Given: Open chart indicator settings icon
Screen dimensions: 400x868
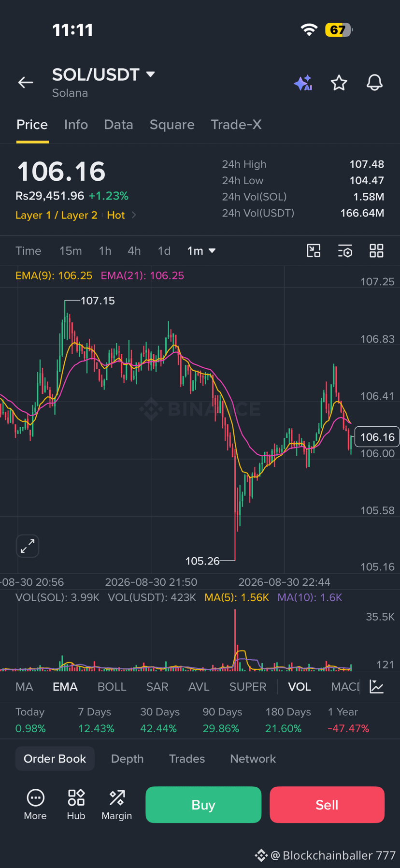Looking at the screenshot, I should (x=345, y=251).
